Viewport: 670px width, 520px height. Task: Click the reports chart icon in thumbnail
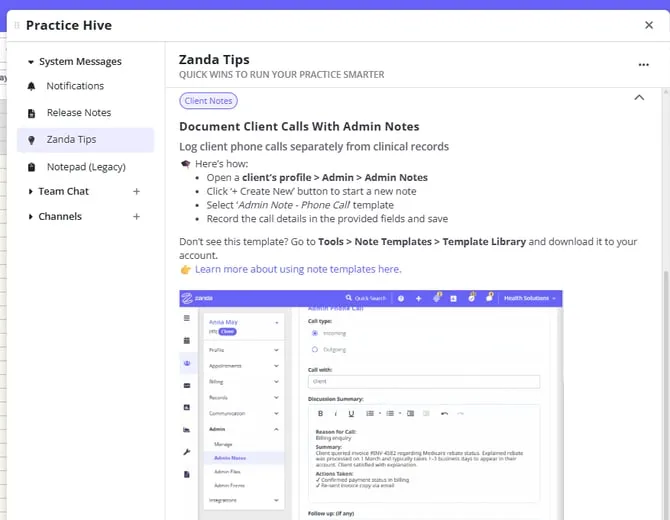tap(187, 430)
